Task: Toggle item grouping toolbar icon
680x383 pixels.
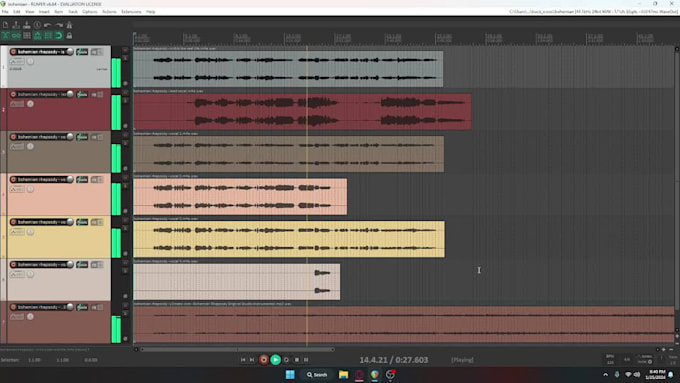Action: [16, 36]
